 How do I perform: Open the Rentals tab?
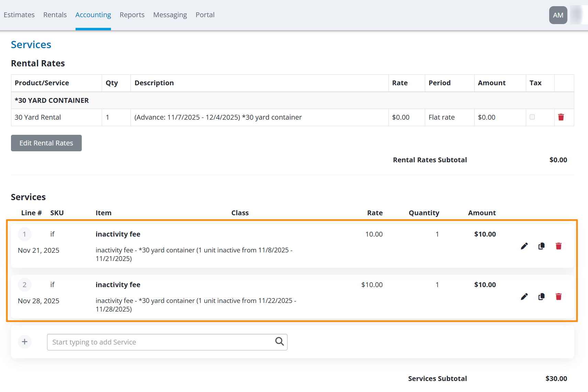(x=55, y=15)
